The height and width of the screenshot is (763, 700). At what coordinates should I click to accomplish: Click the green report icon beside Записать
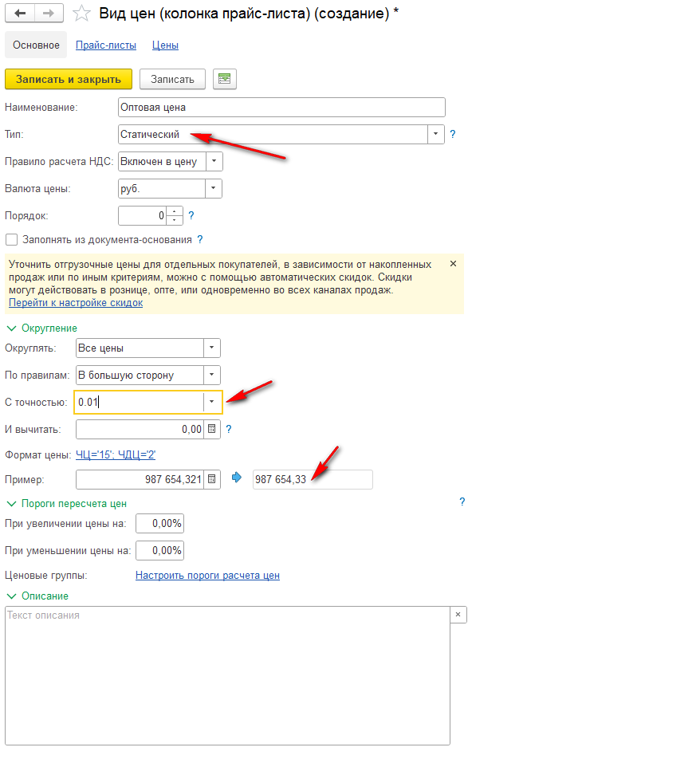coord(224,79)
